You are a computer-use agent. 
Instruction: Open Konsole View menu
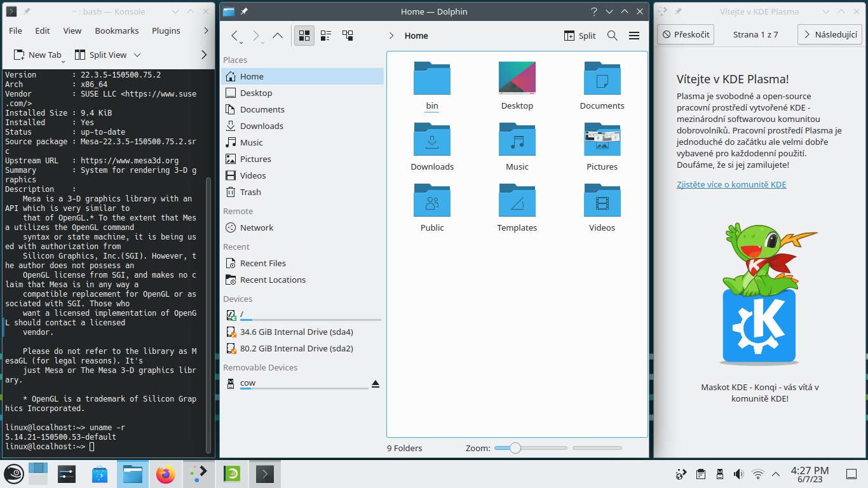[72, 30]
